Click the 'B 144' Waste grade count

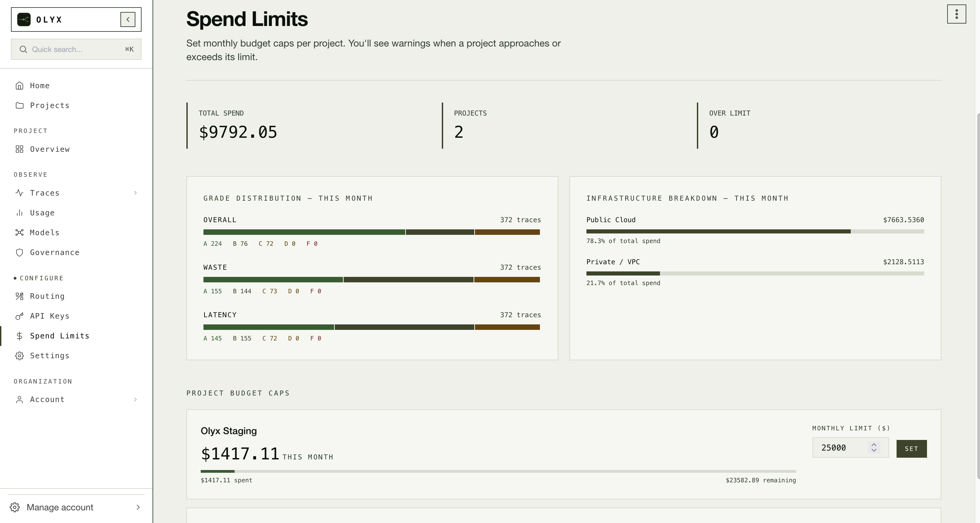[x=242, y=291]
